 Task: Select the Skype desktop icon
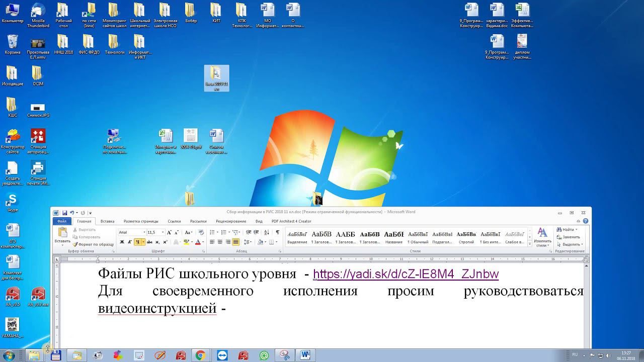point(13,203)
